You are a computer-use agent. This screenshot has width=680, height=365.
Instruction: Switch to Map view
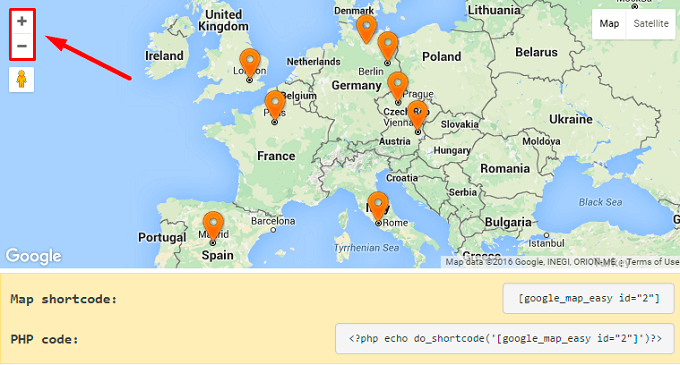(x=609, y=24)
